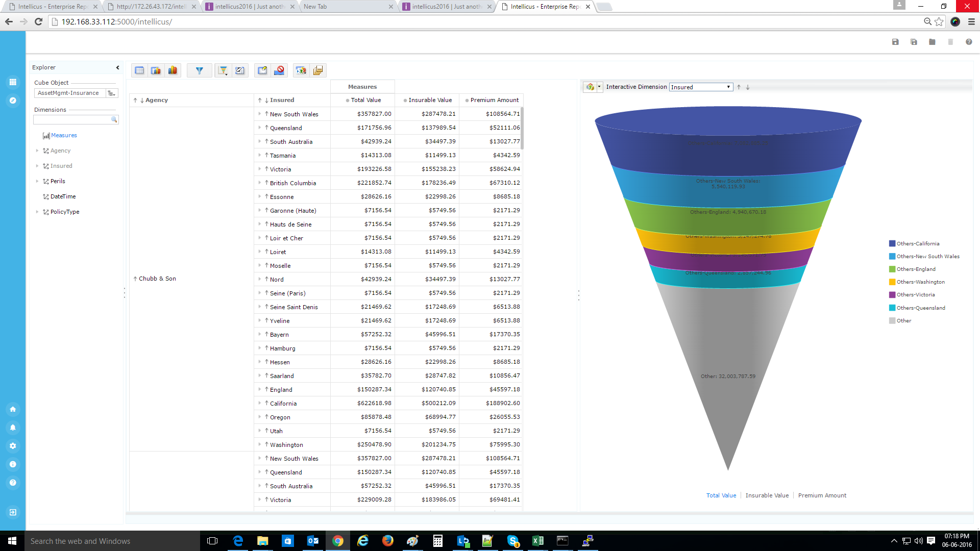The width and height of the screenshot is (980, 551).
Task: Open the Interactive Dimension Insured dropdown
Action: click(x=700, y=87)
